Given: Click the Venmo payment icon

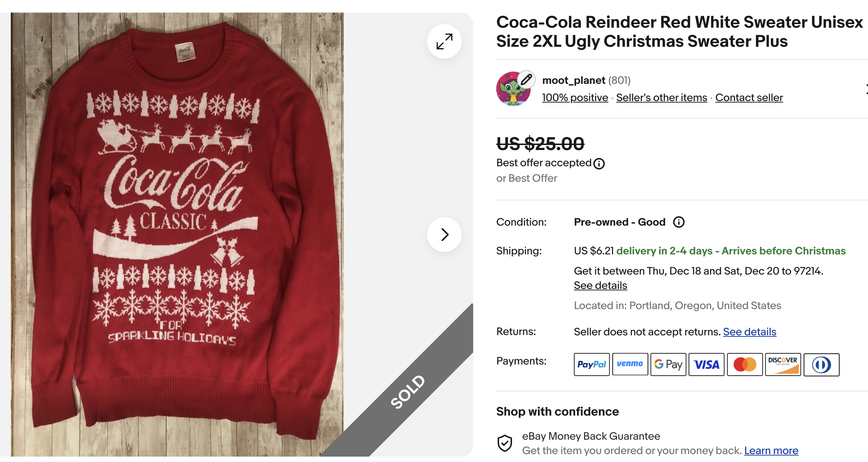Looking at the screenshot, I should click(x=630, y=364).
